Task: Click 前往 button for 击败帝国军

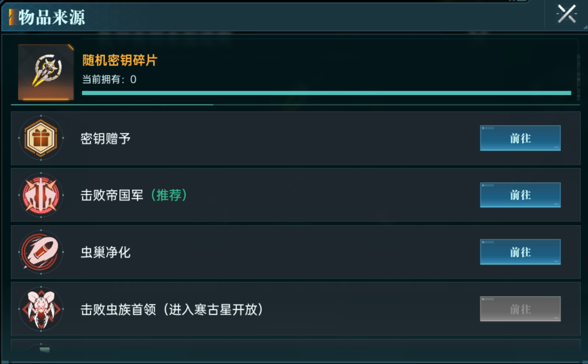Action: tap(520, 195)
